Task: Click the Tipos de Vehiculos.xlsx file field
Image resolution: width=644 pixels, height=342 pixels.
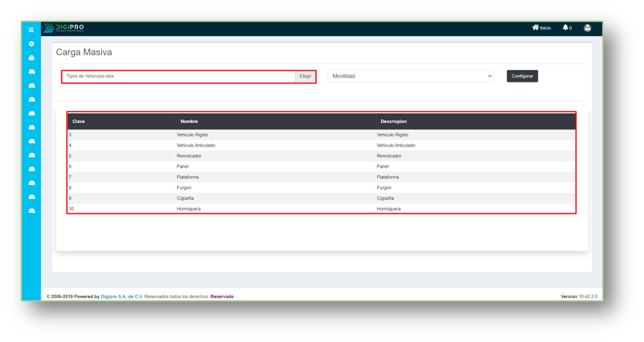Action: click(178, 76)
